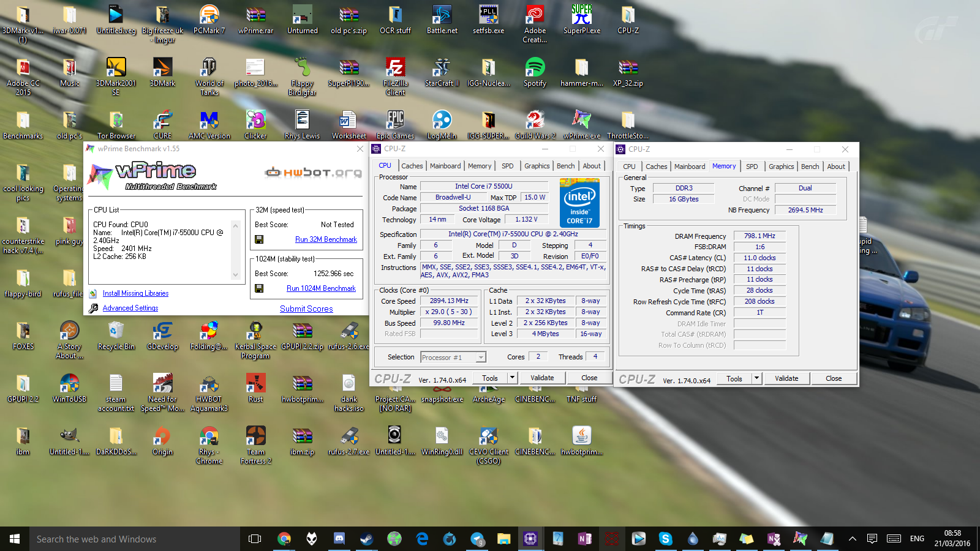Click Run 32M Benchmark link
Screen dimensions: 980x551
(326, 239)
